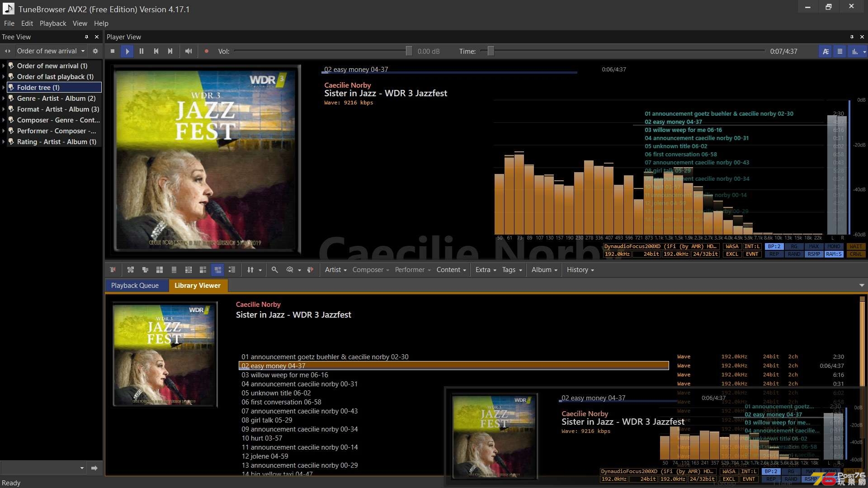The height and width of the screenshot is (488, 868).
Task: Pause the current track
Action: (142, 52)
